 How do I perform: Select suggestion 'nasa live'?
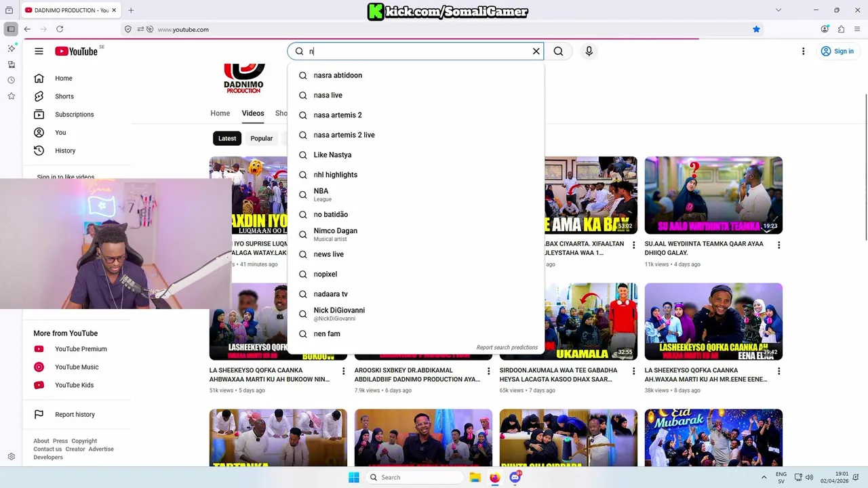415,95
